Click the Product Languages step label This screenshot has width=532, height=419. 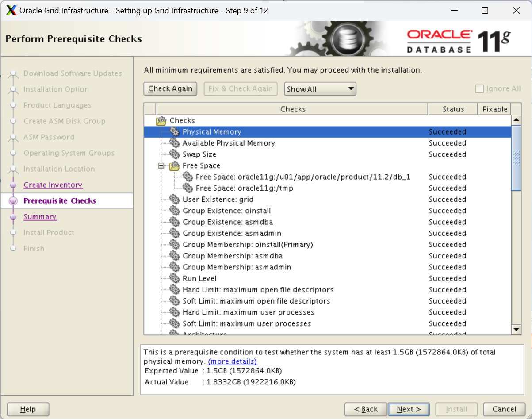pos(57,105)
